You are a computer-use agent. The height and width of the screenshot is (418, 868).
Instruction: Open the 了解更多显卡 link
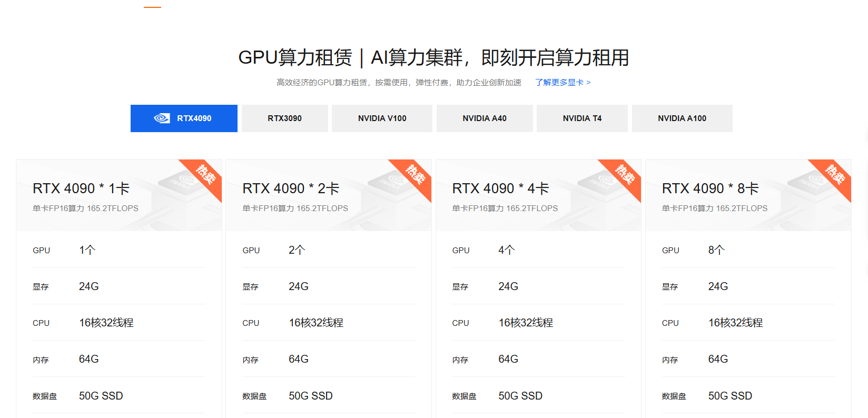pos(563,83)
